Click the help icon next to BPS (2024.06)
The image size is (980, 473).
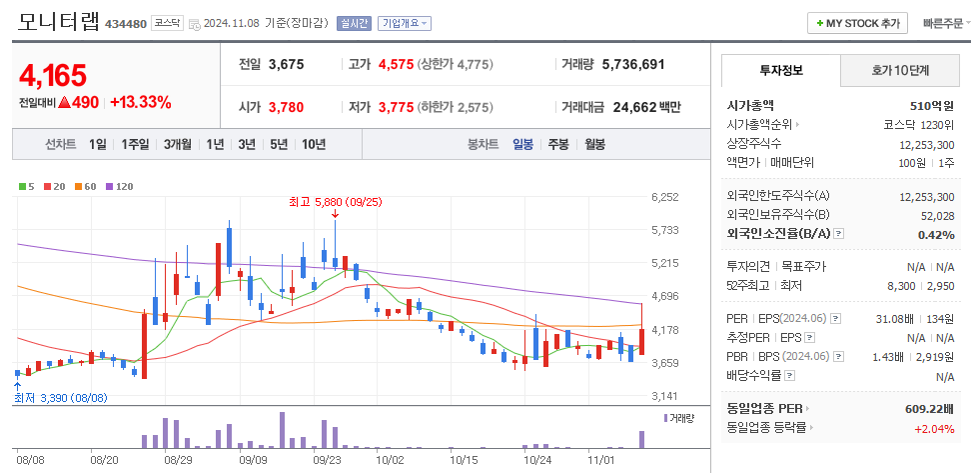(839, 357)
